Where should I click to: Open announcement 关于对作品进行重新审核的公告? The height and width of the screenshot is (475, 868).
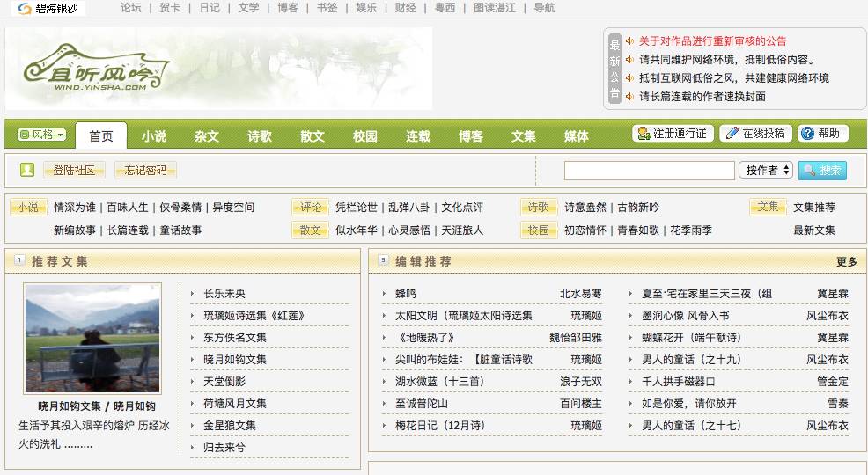712,41
